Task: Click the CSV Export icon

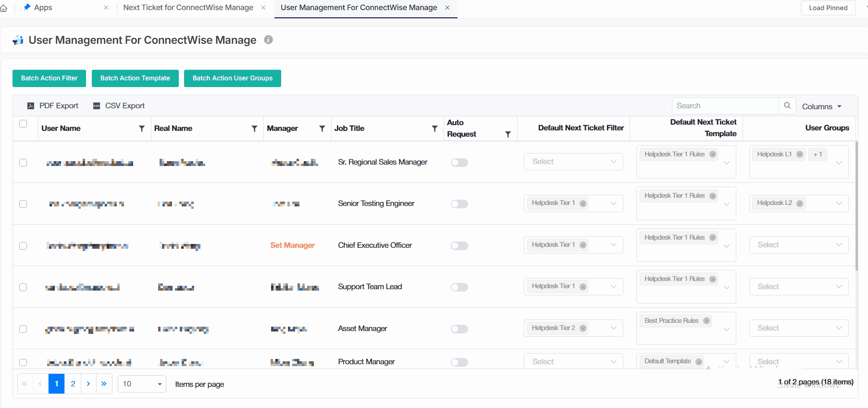Action: [x=97, y=106]
